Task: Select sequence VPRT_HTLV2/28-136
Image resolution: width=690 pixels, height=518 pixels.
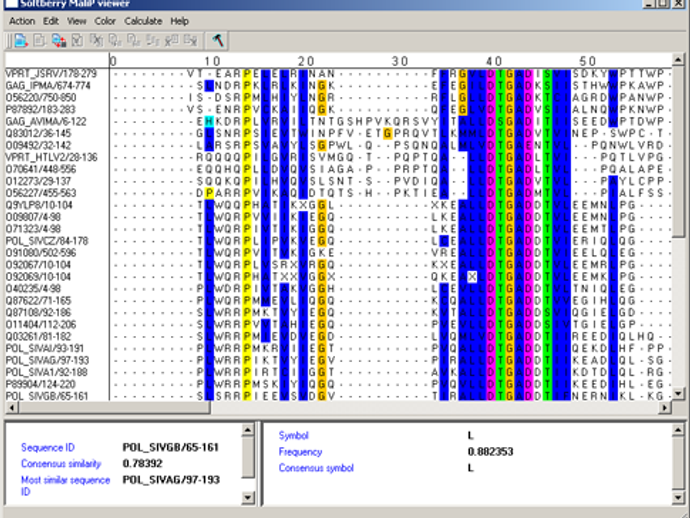Action: pos(51,157)
